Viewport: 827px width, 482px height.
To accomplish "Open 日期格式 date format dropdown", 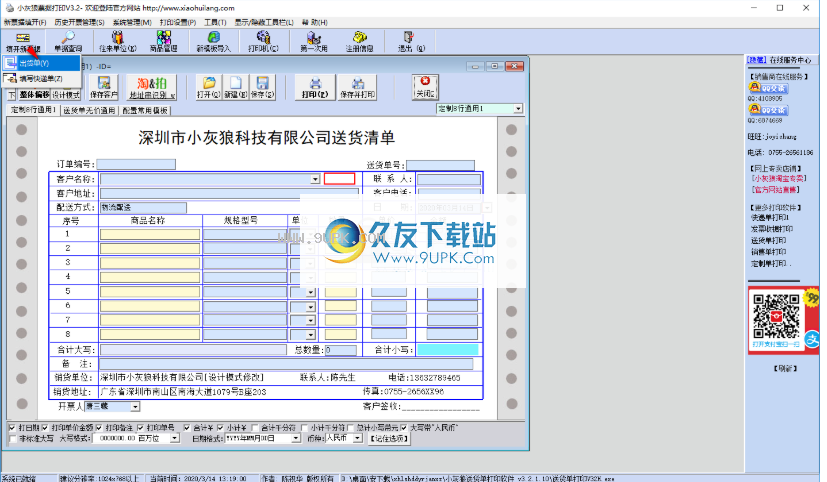I will pos(296,438).
